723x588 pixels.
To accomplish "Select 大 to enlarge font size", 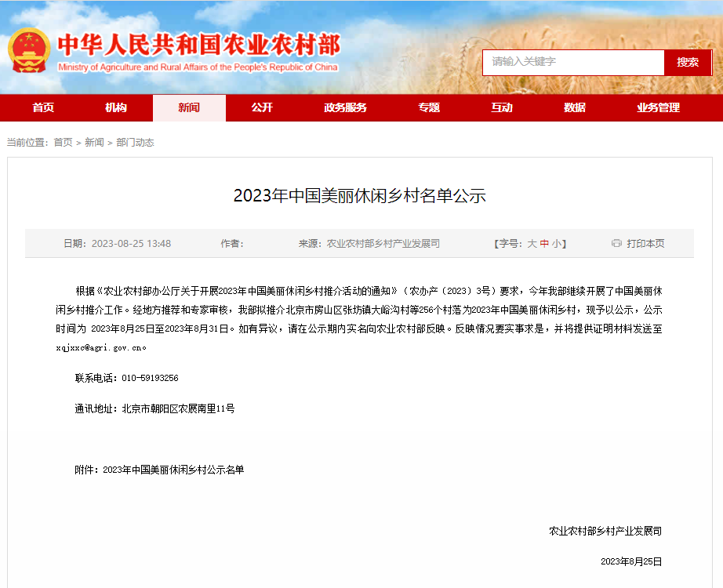I will [x=532, y=243].
